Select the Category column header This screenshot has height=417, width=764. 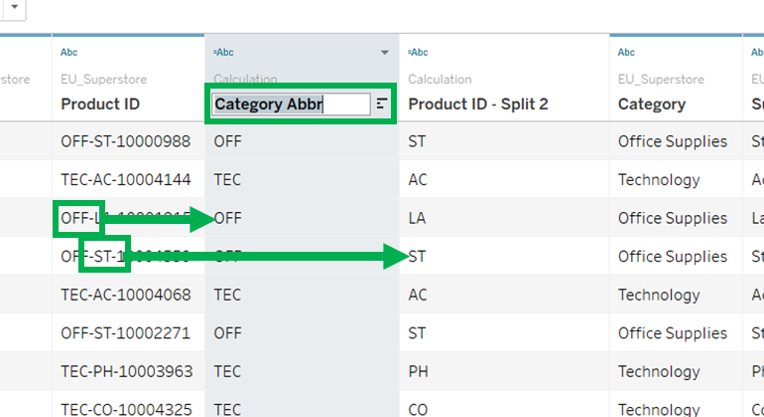pos(651,104)
